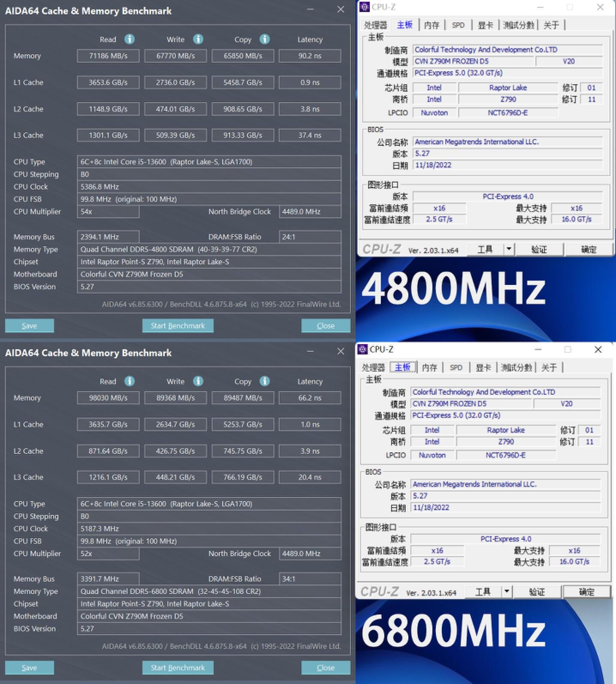Click the CPU-Z app icon in the lower CPU-Z title bar
Viewport: 616px width, 684px height.
tap(362, 349)
